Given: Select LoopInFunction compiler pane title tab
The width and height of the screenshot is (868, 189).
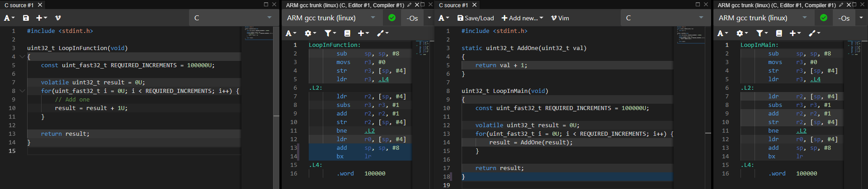Looking at the screenshot, I should (345, 5).
